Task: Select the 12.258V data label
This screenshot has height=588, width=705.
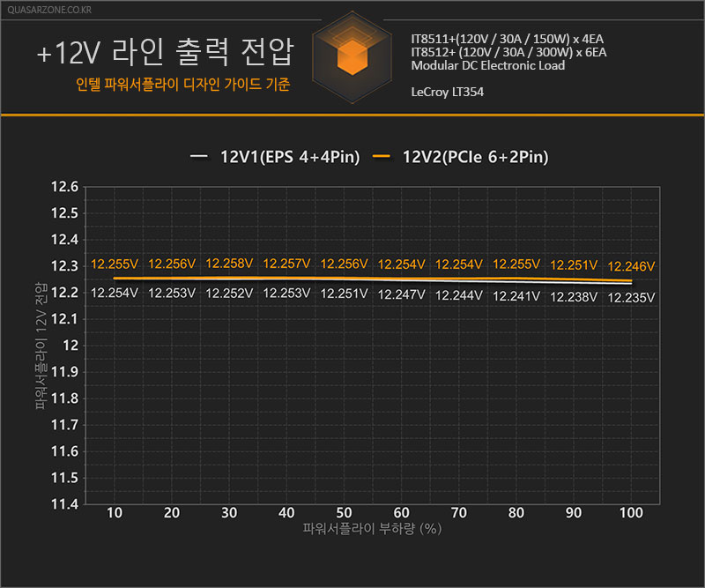Action: (x=229, y=264)
